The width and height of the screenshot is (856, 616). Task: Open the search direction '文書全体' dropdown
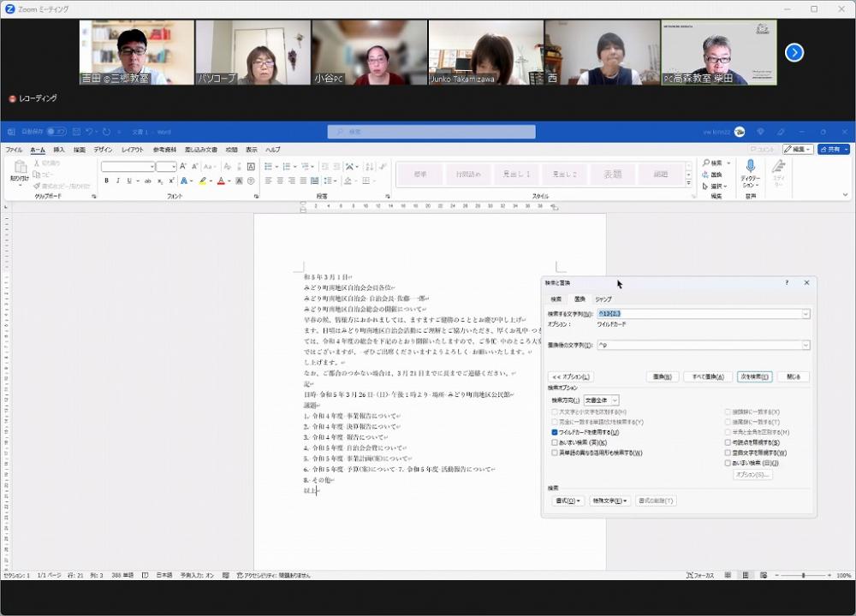602,400
